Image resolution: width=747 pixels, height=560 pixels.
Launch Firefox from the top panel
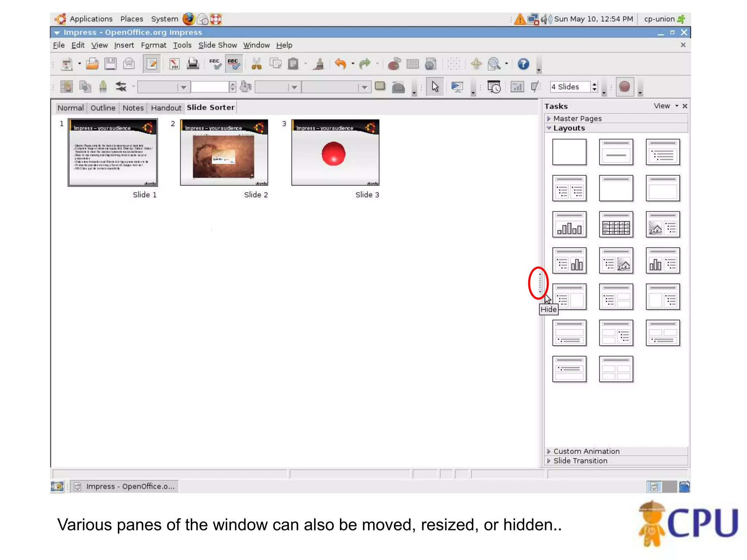pos(189,19)
